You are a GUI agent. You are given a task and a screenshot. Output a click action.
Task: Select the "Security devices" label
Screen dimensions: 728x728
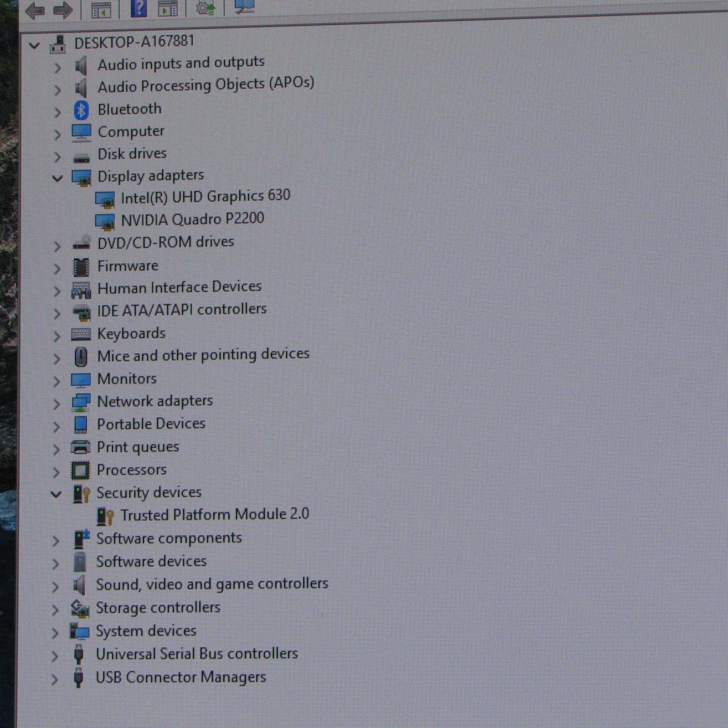tap(149, 492)
